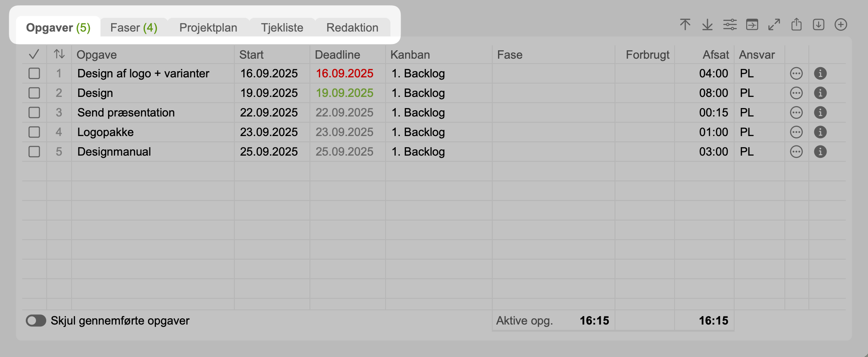
Task: Click the checkmark header to select all tasks
Action: (34, 54)
